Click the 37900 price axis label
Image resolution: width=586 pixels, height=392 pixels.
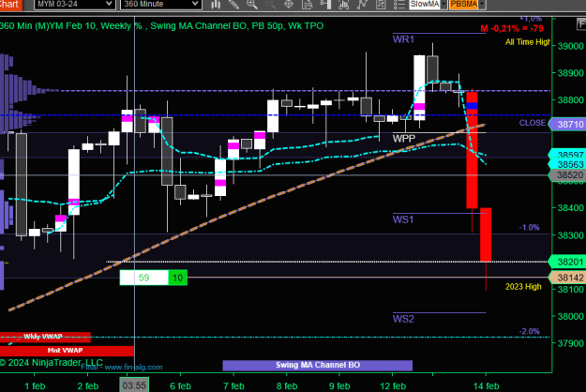pyautogui.click(x=571, y=343)
